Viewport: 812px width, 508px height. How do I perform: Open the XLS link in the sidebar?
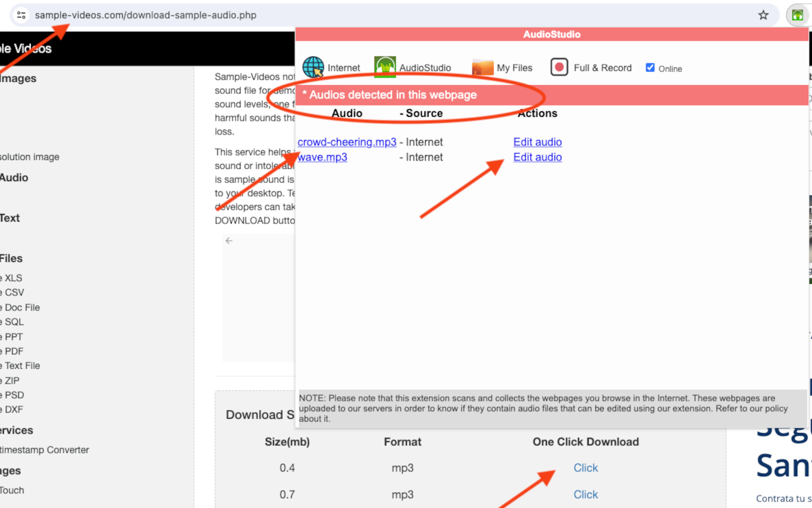click(x=11, y=278)
